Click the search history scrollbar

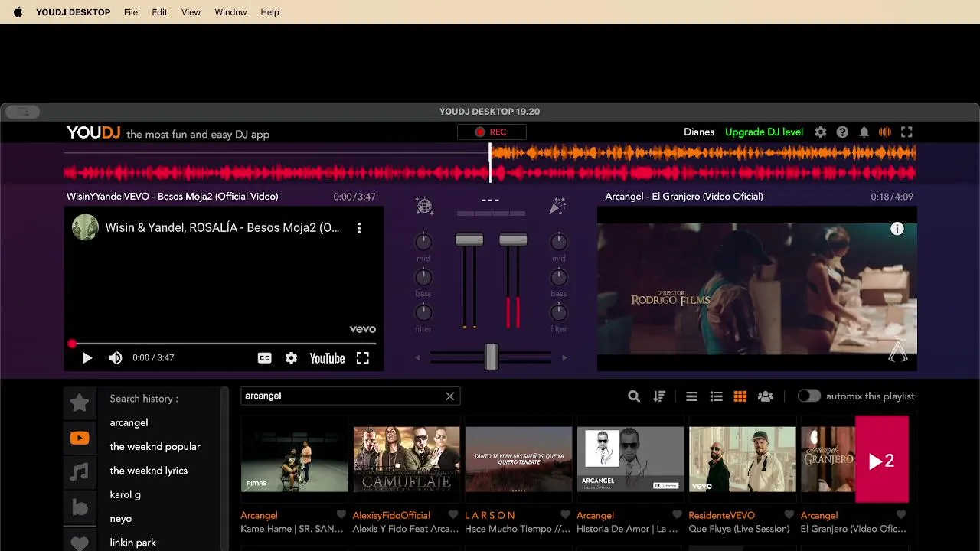pyautogui.click(x=224, y=468)
